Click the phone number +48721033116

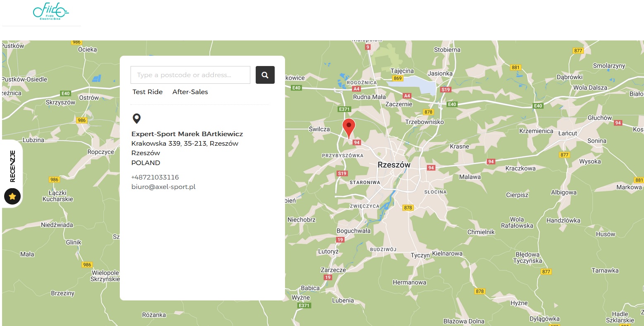pos(155,177)
